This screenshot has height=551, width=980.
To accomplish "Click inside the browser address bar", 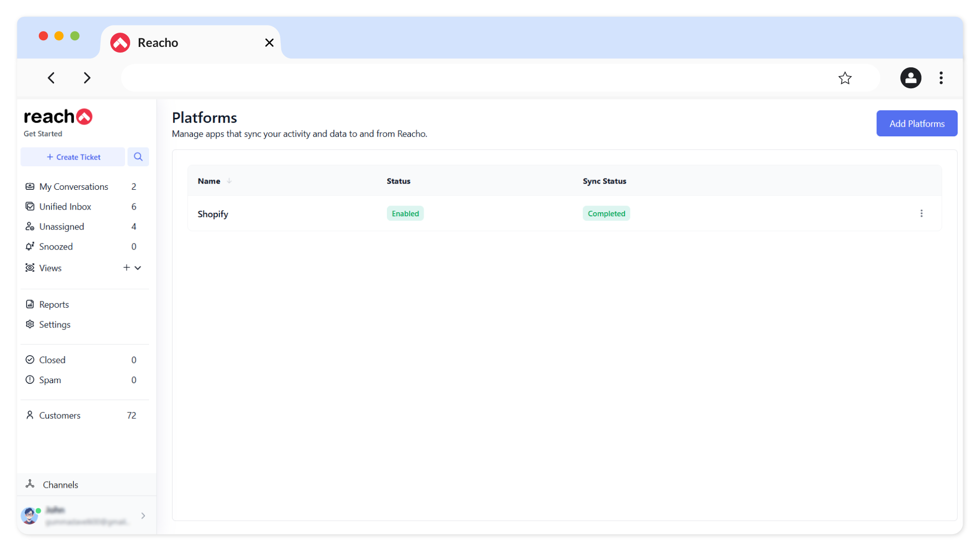I will pos(475,78).
